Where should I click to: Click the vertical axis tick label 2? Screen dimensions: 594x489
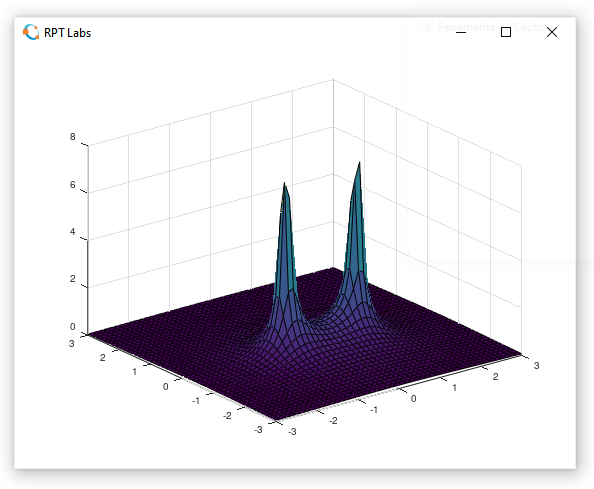click(72, 279)
